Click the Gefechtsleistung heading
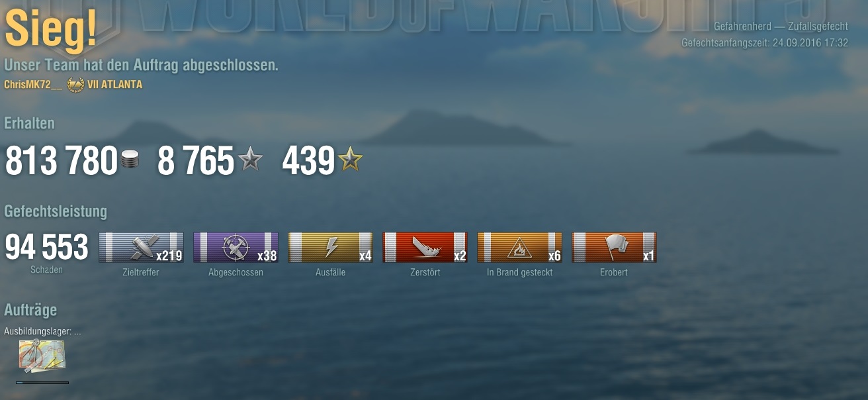The height and width of the screenshot is (400, 868). click(56, 212)
